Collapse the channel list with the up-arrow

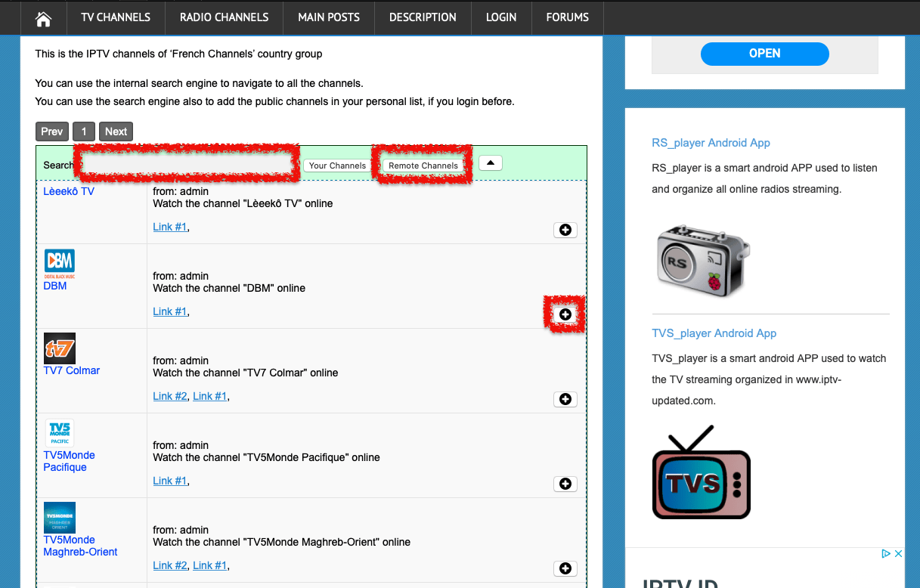point(490,162)
